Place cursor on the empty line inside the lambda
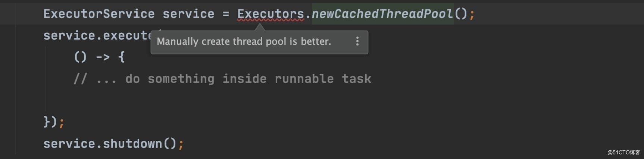The width and height of the screenshot is (644, 159). 149,100
